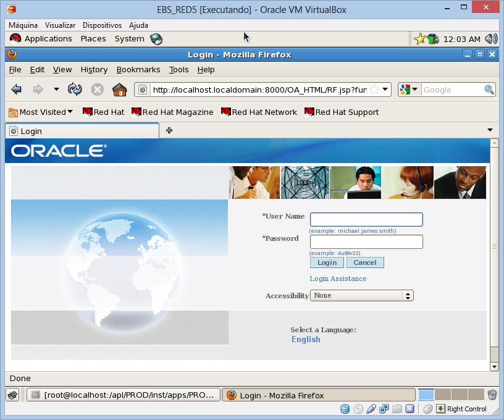
Task: Click the Stop loading icon
Action: coord(97,90)
